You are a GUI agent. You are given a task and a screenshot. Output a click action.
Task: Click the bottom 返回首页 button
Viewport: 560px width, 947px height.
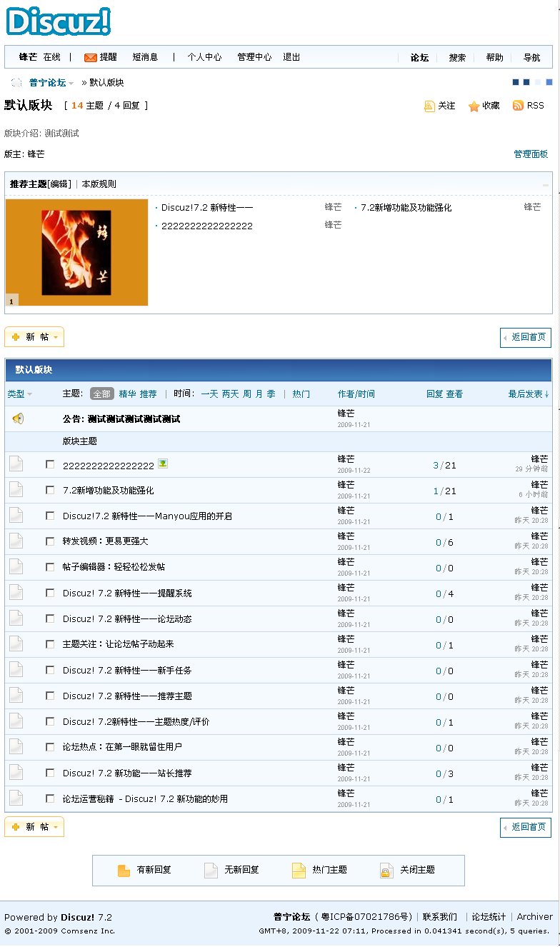point(526,827)
